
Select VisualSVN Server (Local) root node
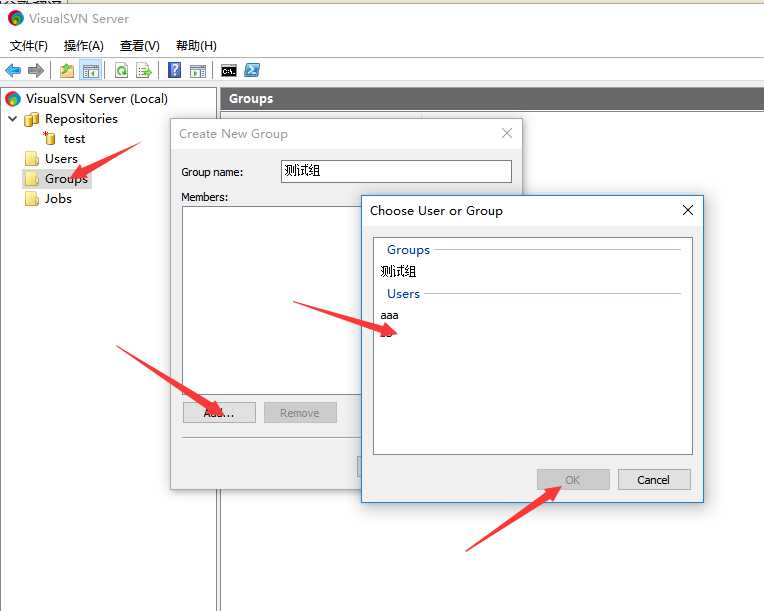[96, 98]
